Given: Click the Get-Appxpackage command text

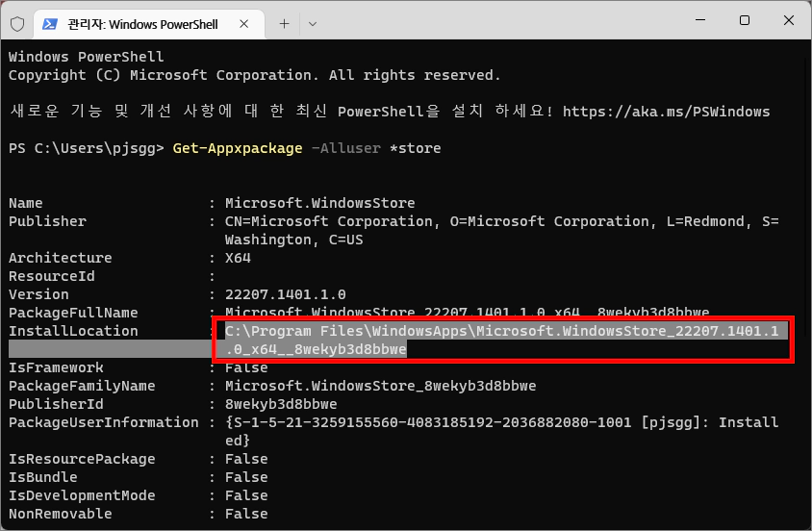Looking at the screenshot, I should tap(238, 148).
